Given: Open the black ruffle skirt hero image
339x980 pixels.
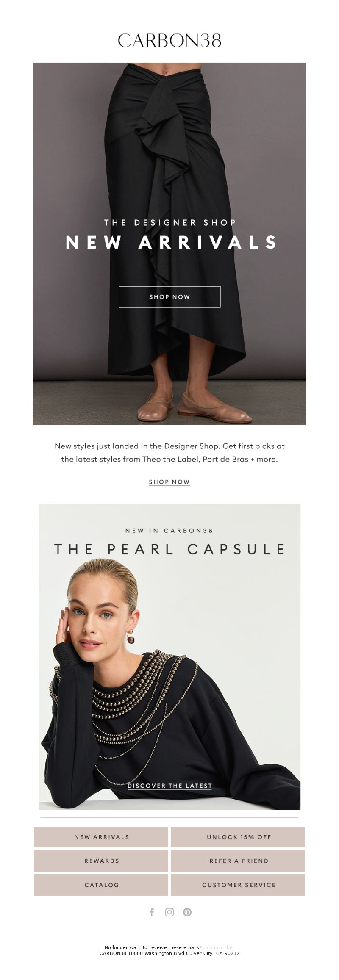Looking at the screenshot, I should tap(169, 244).
